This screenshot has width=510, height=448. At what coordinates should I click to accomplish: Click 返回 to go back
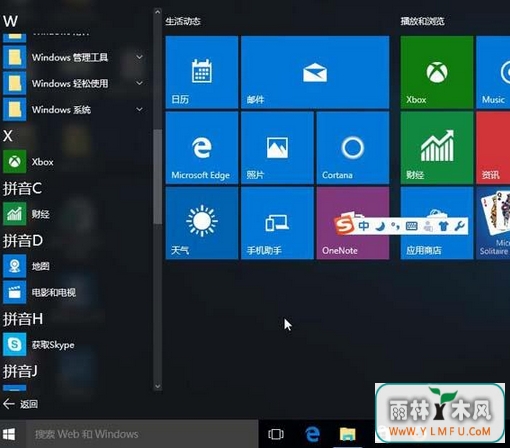[x=20, y=404]
